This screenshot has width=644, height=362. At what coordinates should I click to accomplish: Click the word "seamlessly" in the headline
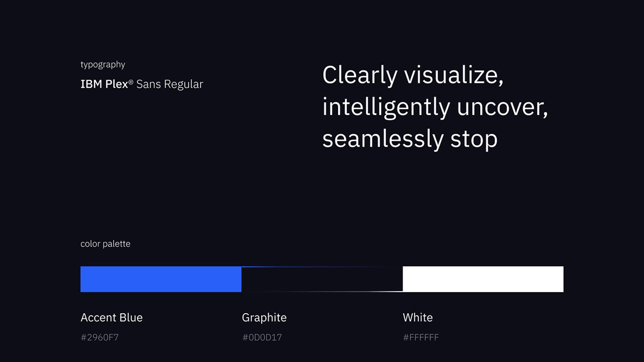tap(383, 139)
